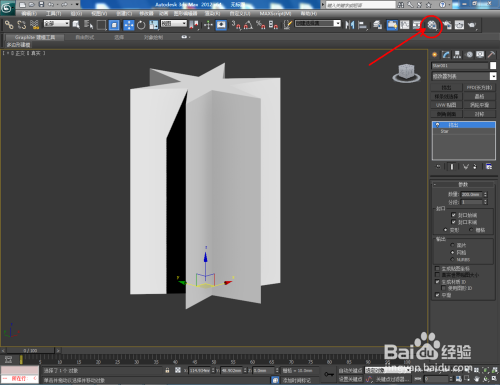Viewport: 500px width, 385px height.
Task: Switch to the 自由形式 ribbon tab
Action: pyautogui.click(x=85, y=37)
